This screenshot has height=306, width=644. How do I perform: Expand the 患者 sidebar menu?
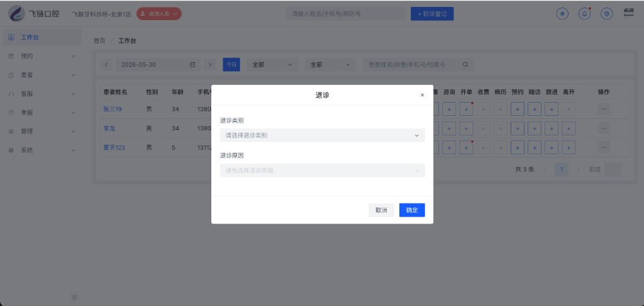(x=42, y=76)
